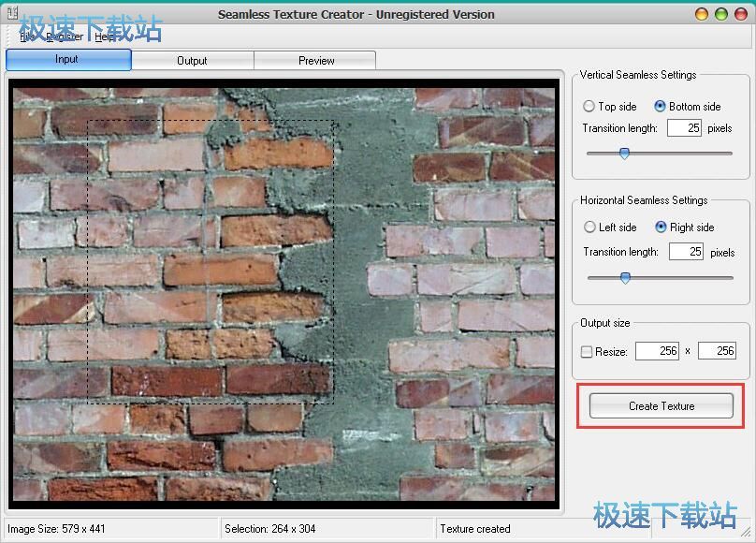This screenshot has width=756, height=543.
Task: Click the vertical transition length slider handle
Action: pyautogui.click(x=624, y=154)
